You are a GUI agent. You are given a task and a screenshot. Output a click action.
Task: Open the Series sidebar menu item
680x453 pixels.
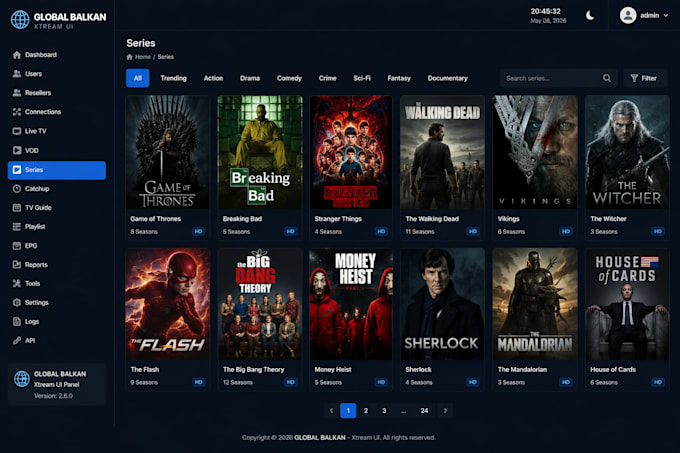coord(57,170)
